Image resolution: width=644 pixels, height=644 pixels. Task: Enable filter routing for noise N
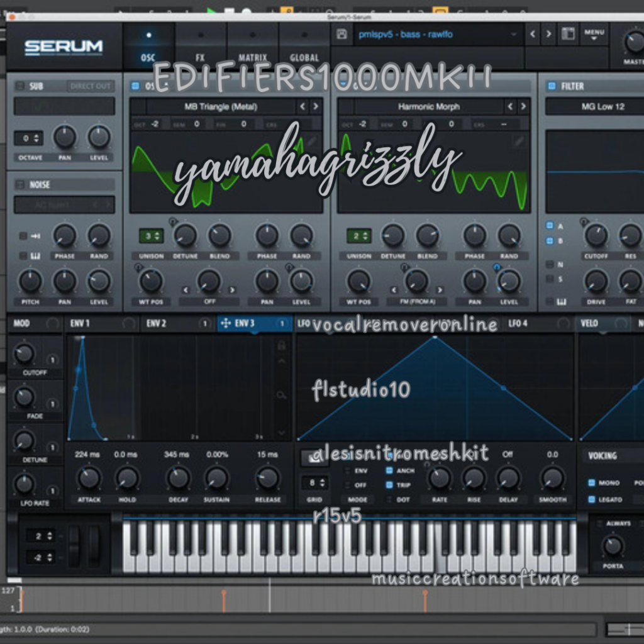tap(550, 264)
